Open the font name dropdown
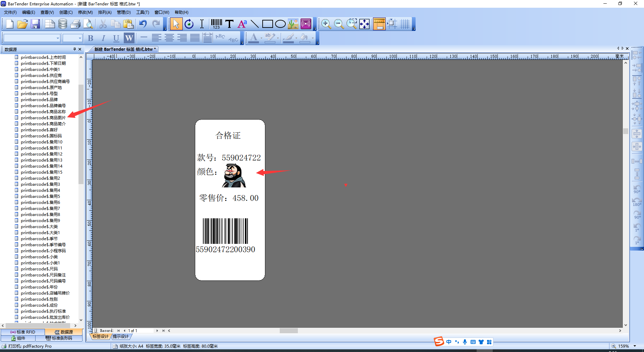Viewport: 644px width, 352px height. (58, 38)
